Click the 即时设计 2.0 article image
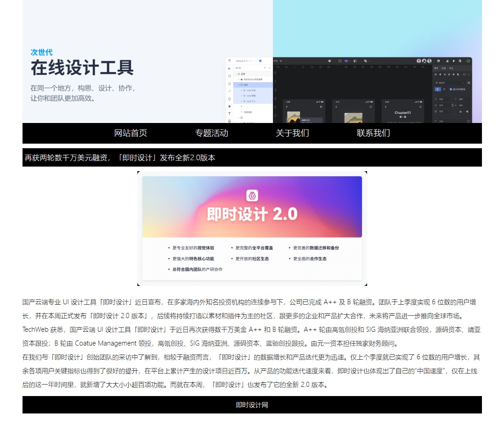 [x=252, y=228]
